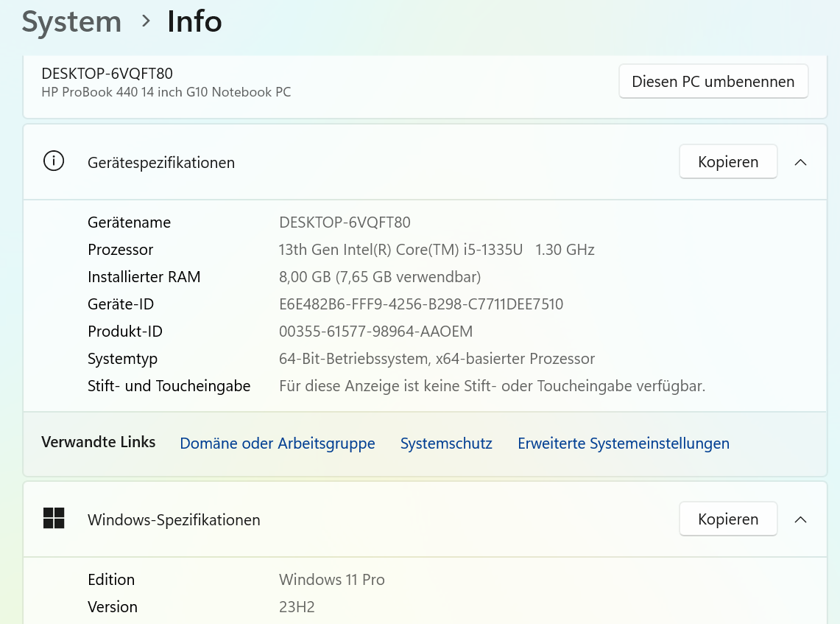Select the 64-Bit-Betriebssystem value text
The image size is (840, 624).
click(437, 359)
